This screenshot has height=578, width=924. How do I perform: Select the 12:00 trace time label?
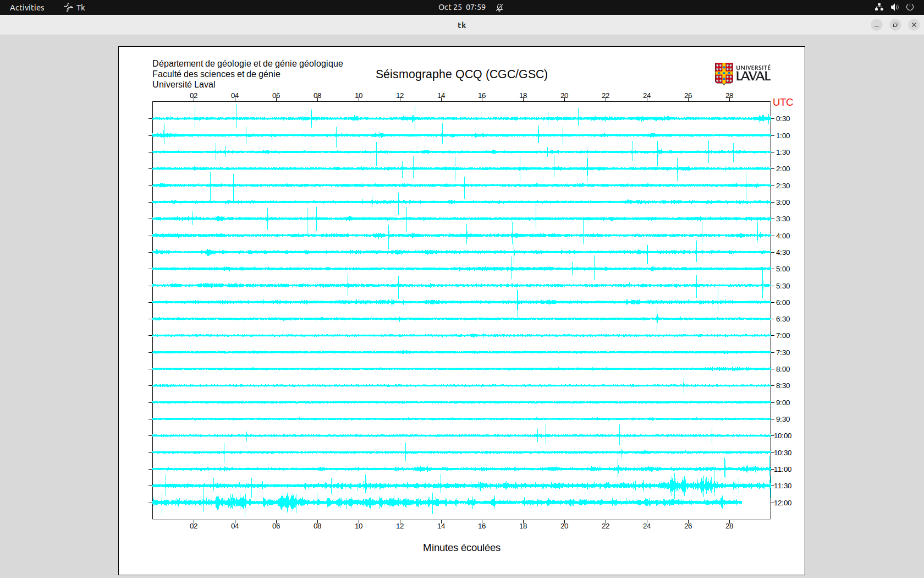(x=783, y=503)
